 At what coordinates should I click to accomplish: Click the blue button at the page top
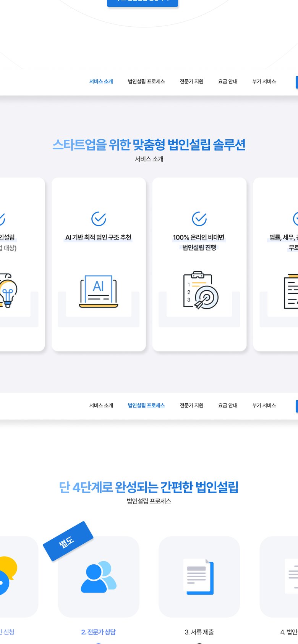tap(143, 3)
